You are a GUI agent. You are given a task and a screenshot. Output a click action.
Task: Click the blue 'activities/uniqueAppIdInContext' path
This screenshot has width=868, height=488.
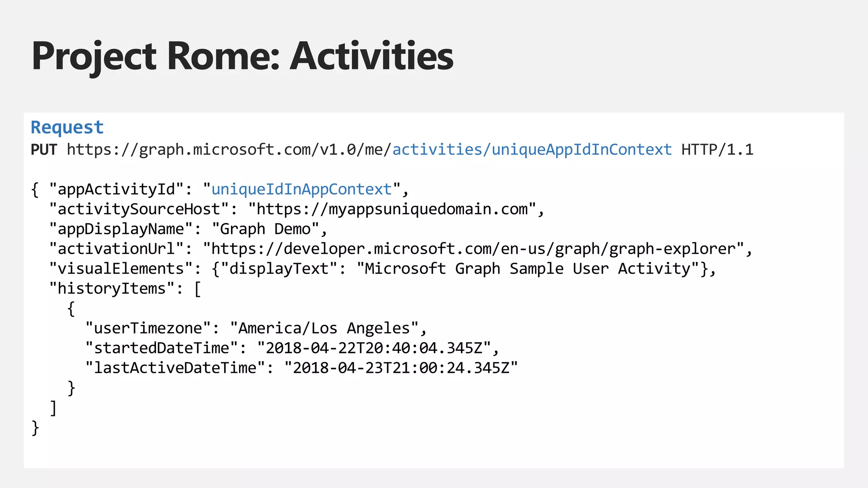pos(532,150)
